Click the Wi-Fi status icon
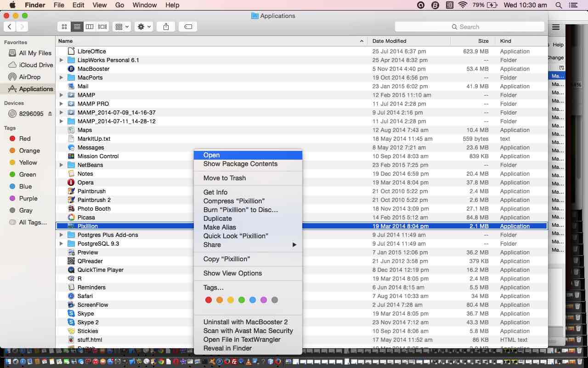Image resolution: width=588 pixels, height=368 pixels. [463, 5]
